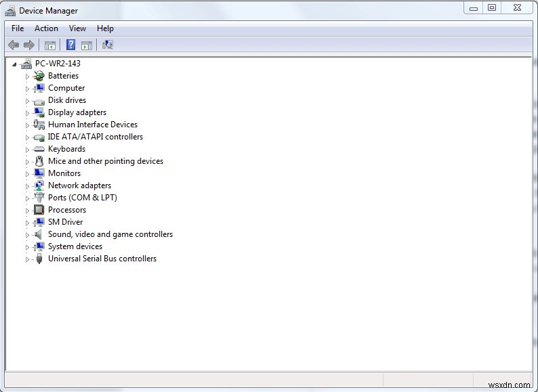This screenshot has height=392, width=538.
Task: Click the Keyboards category icon
Action: 39,149
